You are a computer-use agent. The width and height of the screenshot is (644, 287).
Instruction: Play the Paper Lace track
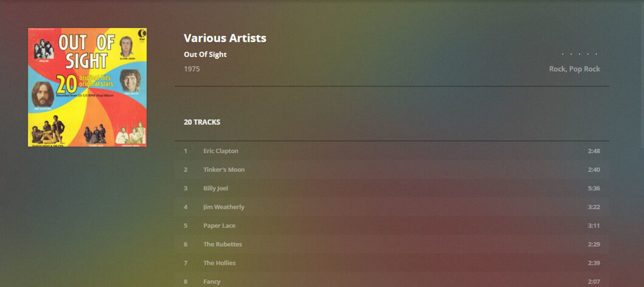pos(220,226)
